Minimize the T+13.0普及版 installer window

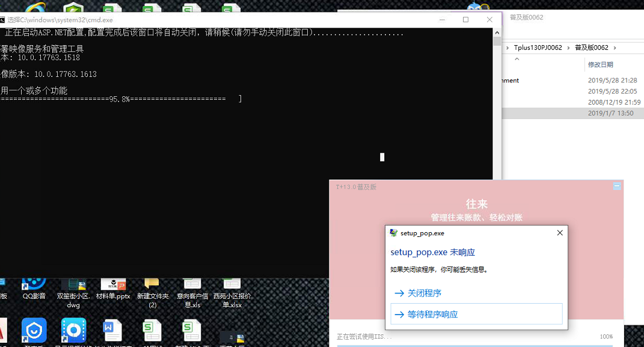pos(616,186)
